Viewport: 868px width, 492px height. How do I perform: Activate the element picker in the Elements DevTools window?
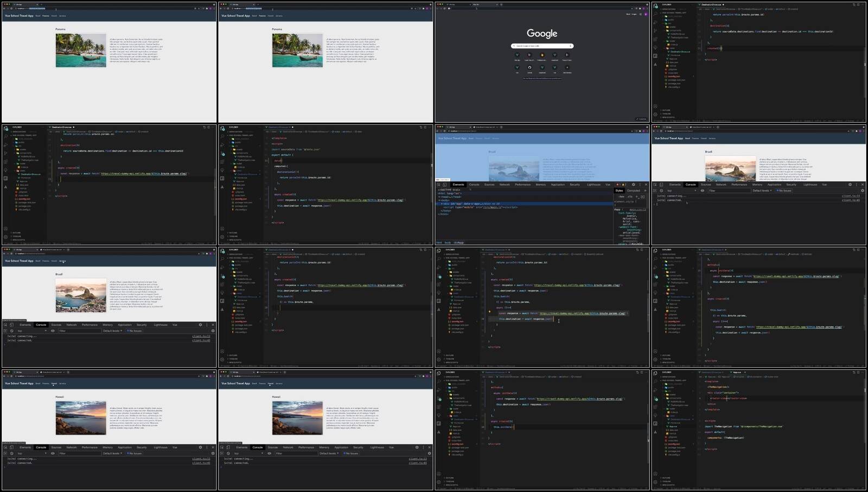click(x=439, y=185)
